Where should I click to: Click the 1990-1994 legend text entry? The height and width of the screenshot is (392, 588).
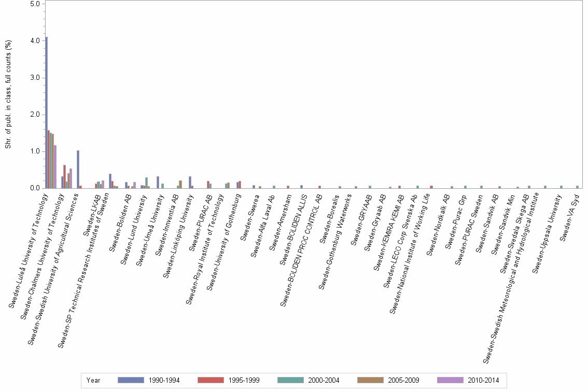(x=165, y=380)
